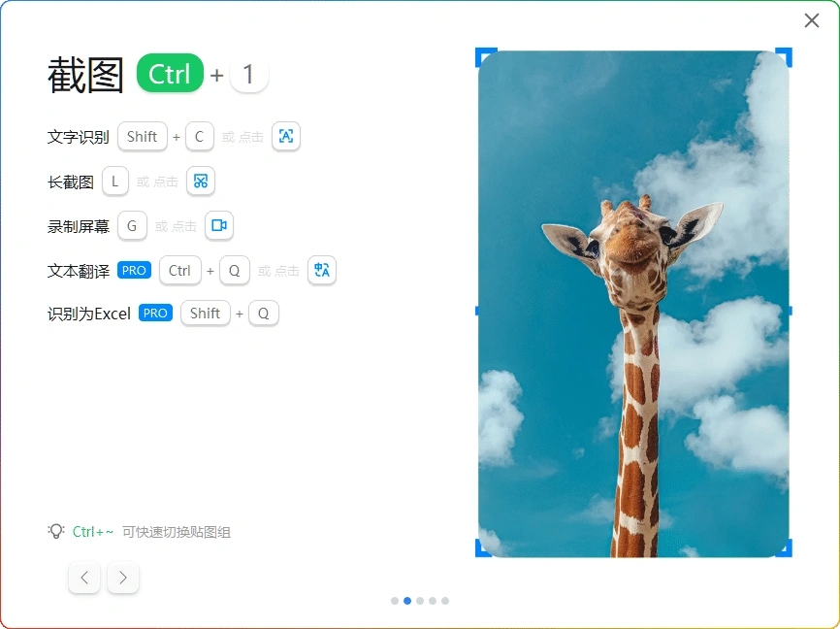Click the L key badge for 长截图

[114, 181]
